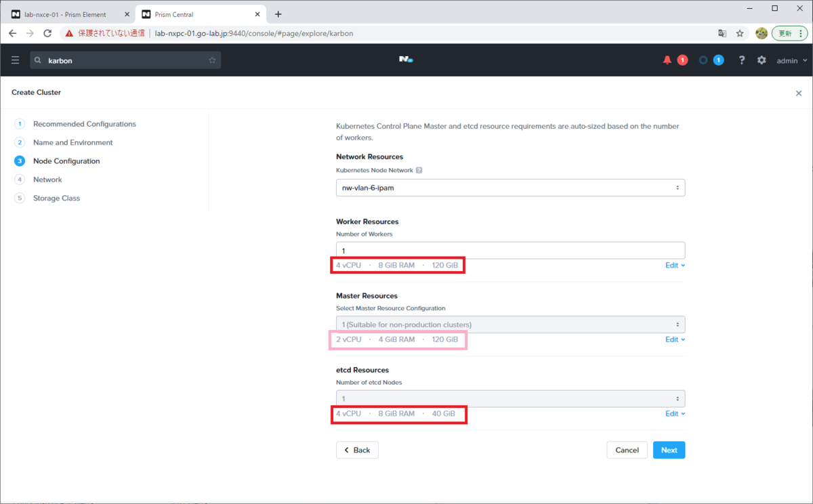The height and width of the screenshot is (504, 813).
Task: Click worker spec text '4 vCPU · 8 GiB RAM · 120 GiB'
Action: click(397, 266)
